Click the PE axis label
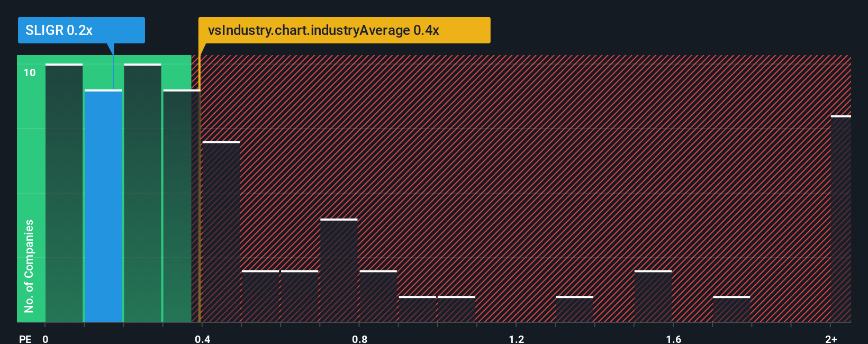 tap(25, 339)
